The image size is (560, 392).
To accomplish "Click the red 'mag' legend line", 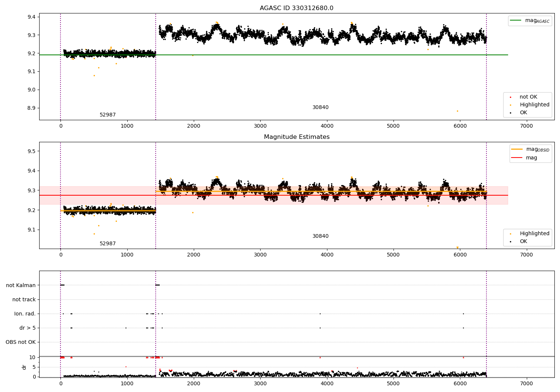I will tap(517, 158).
